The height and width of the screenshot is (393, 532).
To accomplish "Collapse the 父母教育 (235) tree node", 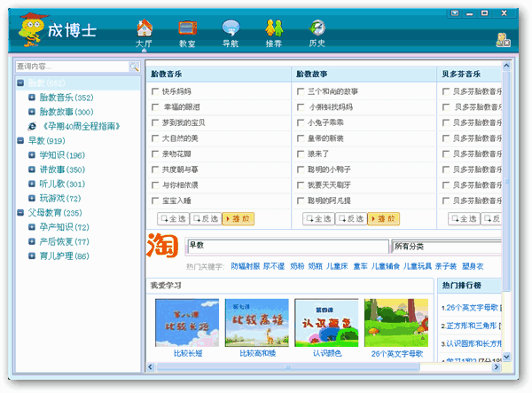I will coord(20,213).
